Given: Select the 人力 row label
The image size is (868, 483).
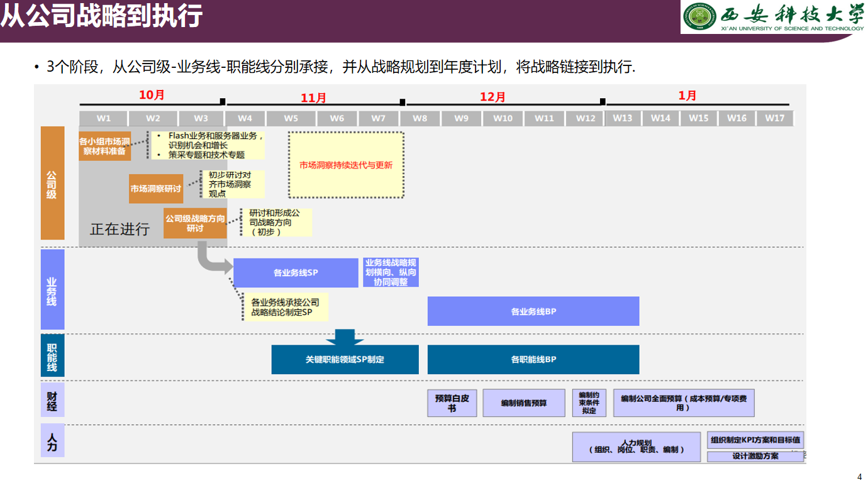Looking at the screenshot, I should coord(52,441).
